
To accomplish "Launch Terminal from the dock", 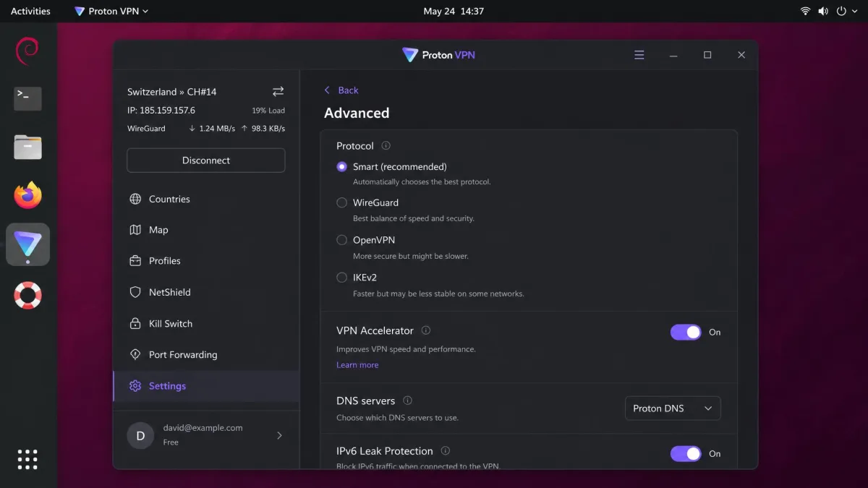I will click(x=27, y=98).
